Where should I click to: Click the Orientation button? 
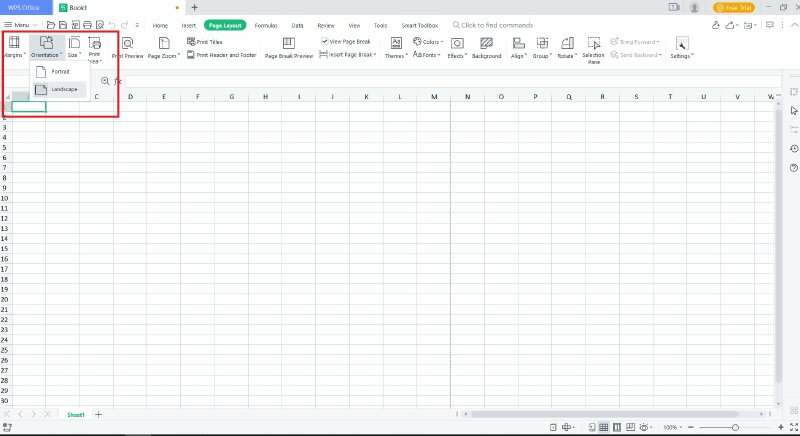pos(46,47)
